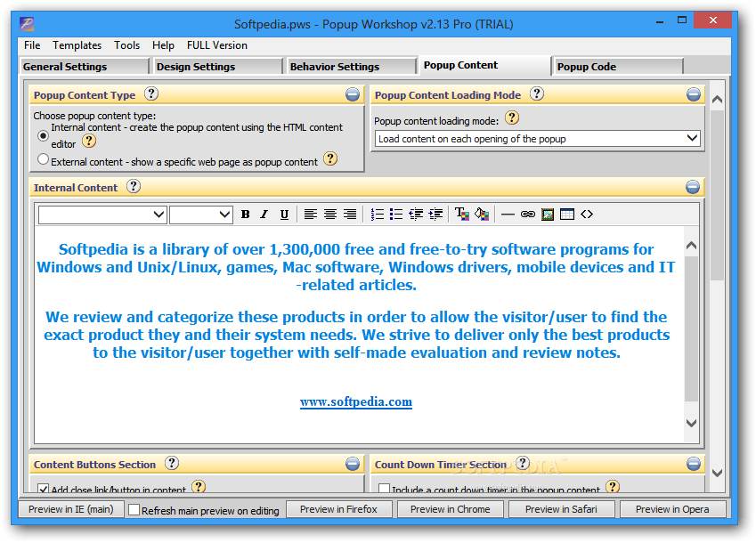Insert a table into the content
This screenshot has height=543, width=756.
(567, 214)
